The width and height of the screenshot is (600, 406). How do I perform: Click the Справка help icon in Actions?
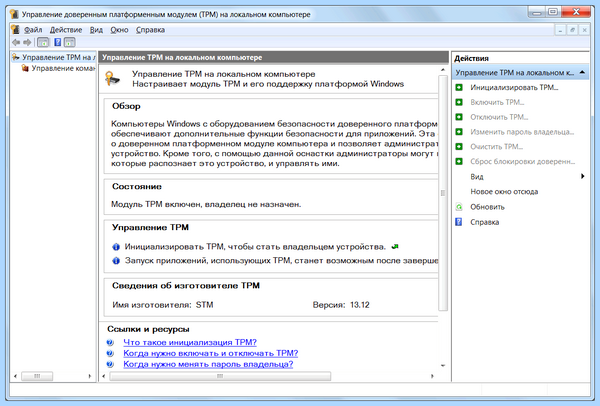pyautogui.click(x=459, y=222)
